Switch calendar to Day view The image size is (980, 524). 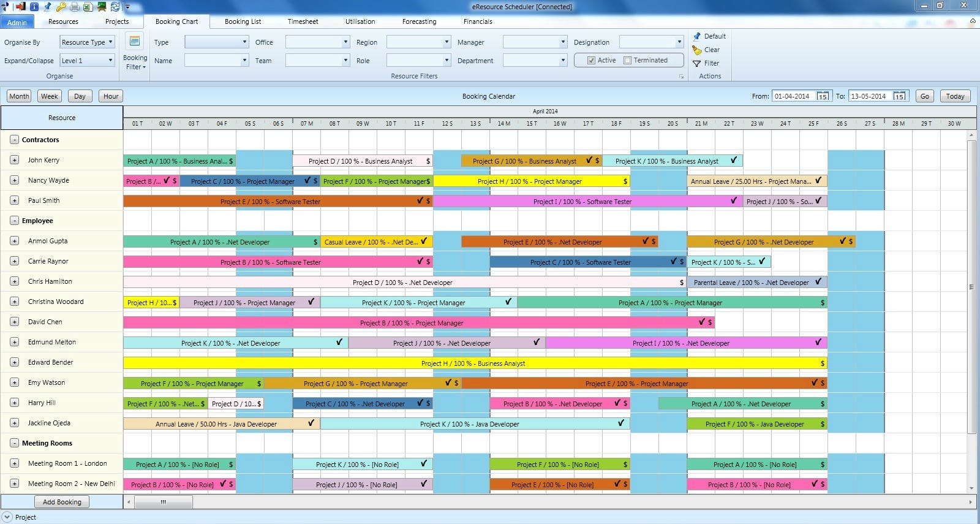pos(80,96)
